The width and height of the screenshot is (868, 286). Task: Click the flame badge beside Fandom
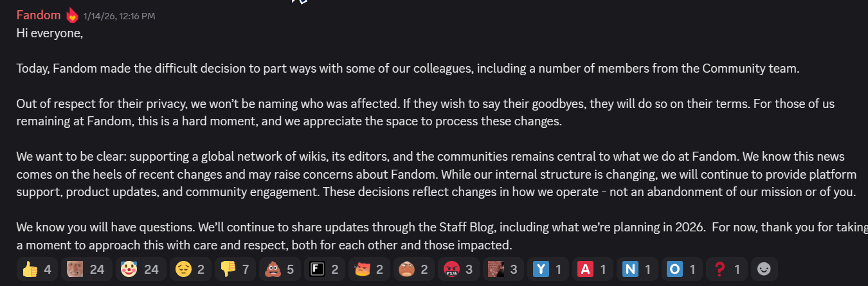click(72, 15)
